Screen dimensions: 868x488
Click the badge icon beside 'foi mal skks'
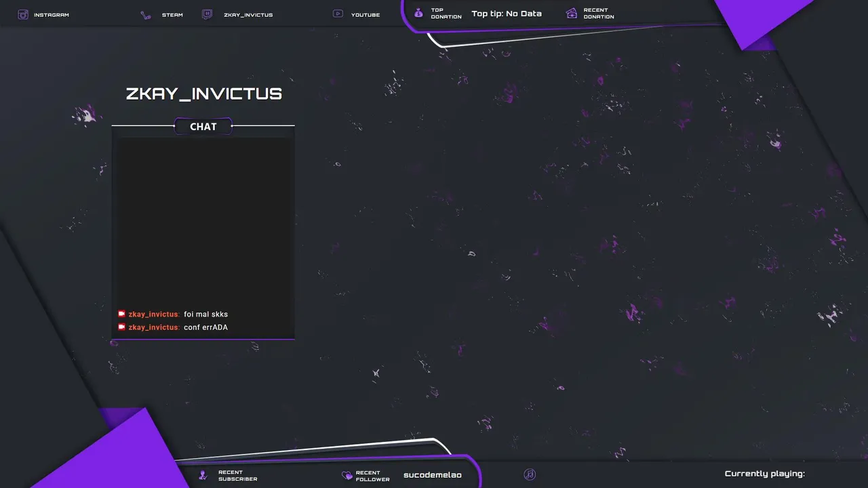coord(121,314)
